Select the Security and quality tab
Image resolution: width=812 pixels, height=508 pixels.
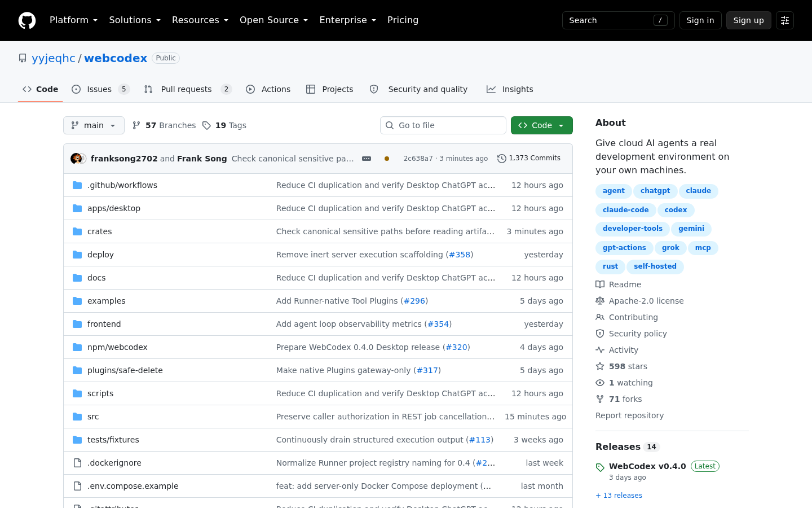click(x=418, y=89)
